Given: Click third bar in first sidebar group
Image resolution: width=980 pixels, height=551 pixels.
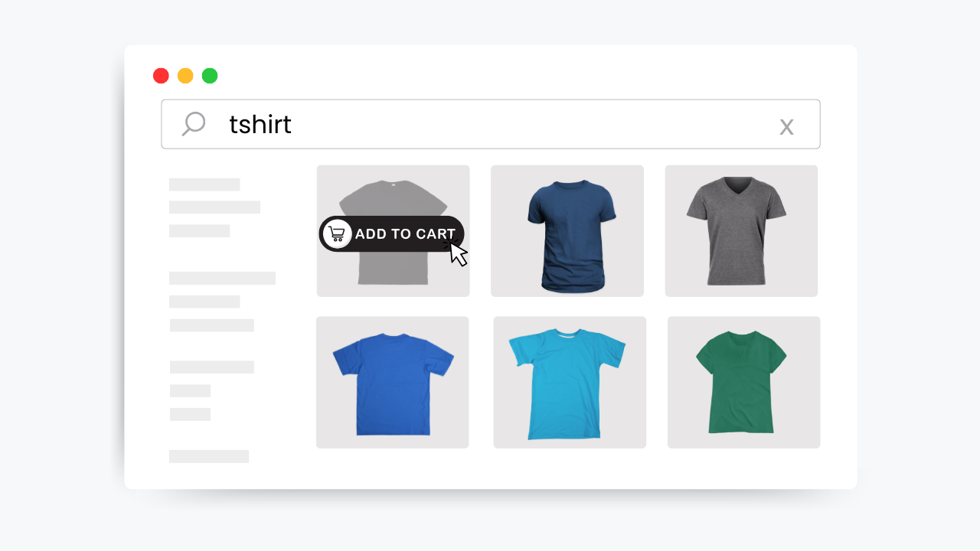Looking at the screenshot, I should pyautogui.click(x=199, y=231).
